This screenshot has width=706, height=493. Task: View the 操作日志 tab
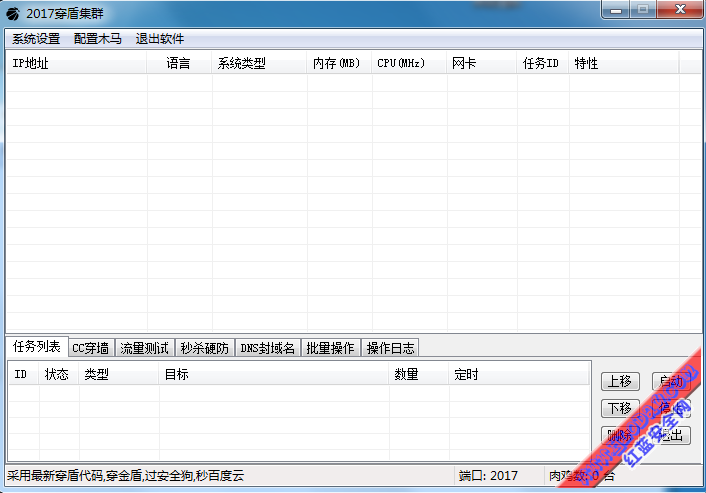[390, 348]
